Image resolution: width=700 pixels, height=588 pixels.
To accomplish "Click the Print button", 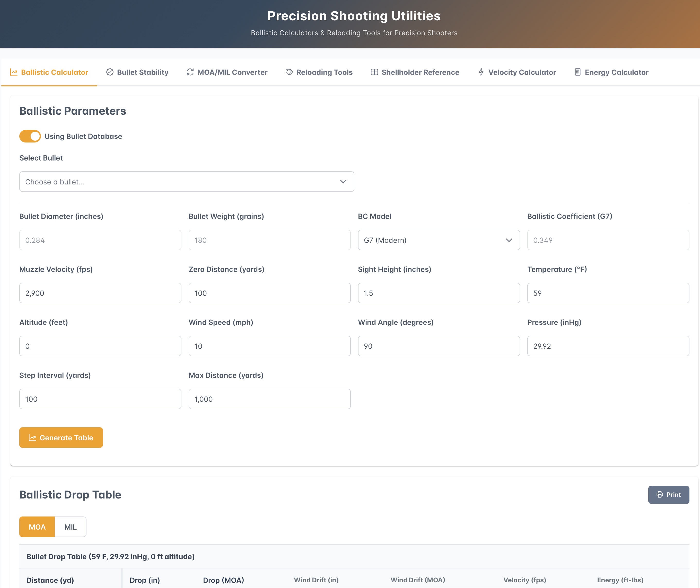I will point(668,495).
